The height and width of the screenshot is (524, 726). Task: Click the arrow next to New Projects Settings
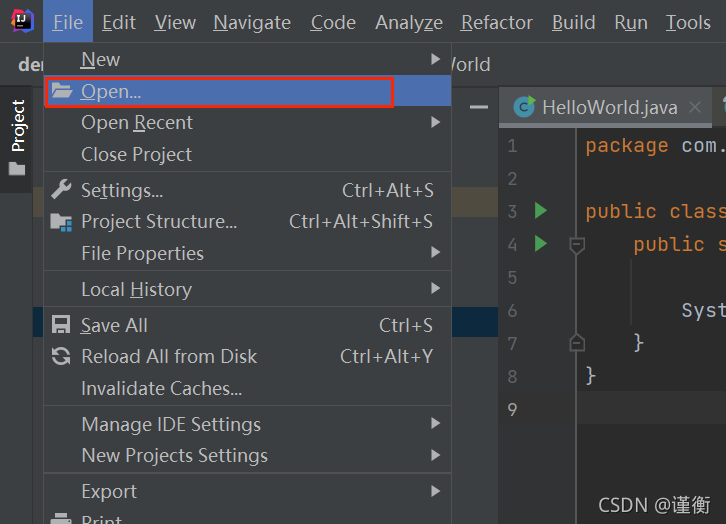click(x=435, y=455)
